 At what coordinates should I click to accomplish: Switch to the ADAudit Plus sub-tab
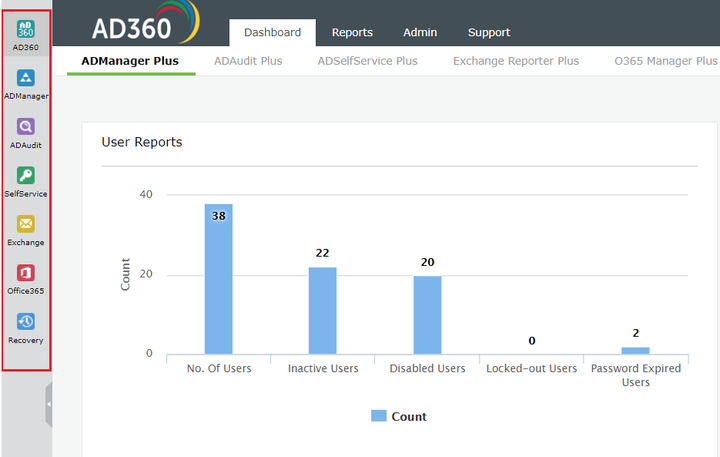pos(248,61)
